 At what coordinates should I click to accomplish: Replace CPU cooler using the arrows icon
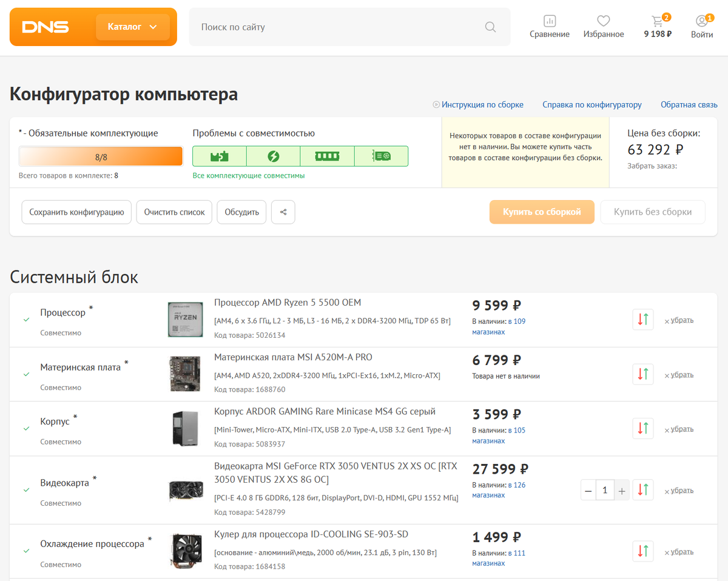tap(643, 551)
